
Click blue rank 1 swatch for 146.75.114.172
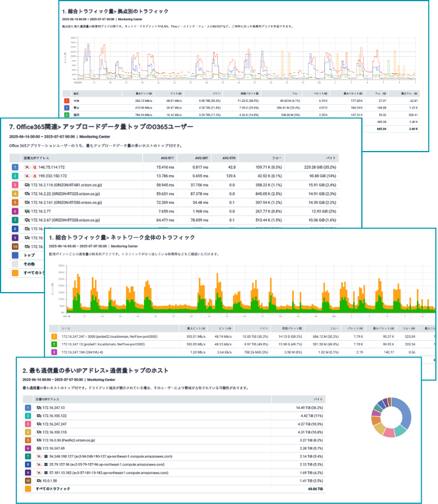(15, 167)
